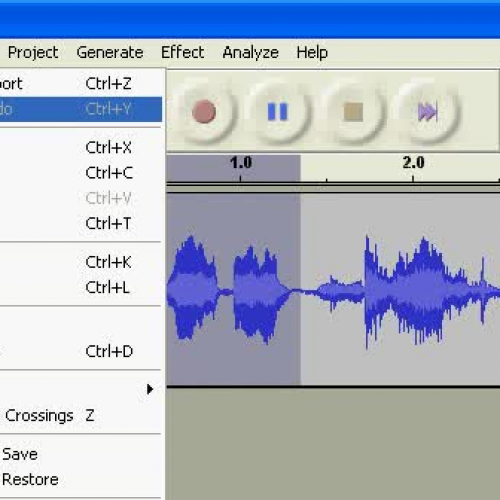Choose the selection Save menu entry
The image size is (500, 500).
81,454
